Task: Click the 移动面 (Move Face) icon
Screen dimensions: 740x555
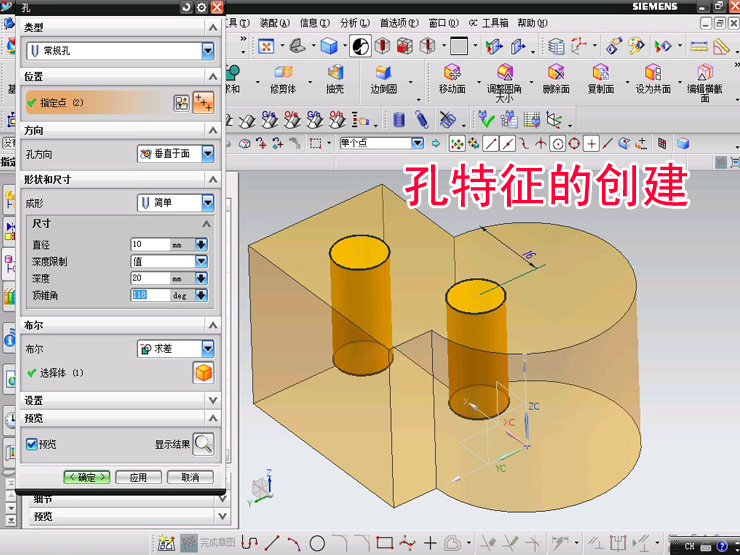Action: point(452,75)
